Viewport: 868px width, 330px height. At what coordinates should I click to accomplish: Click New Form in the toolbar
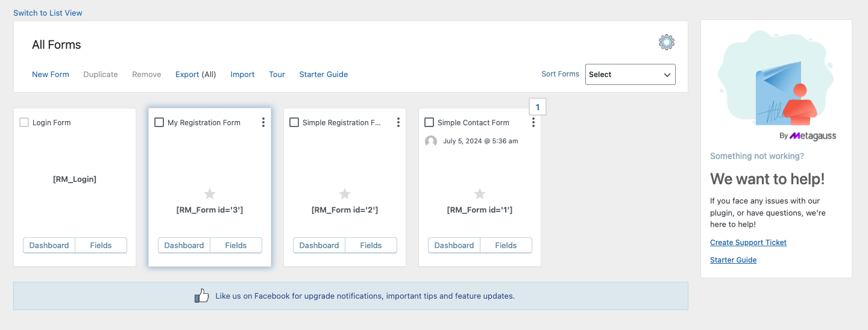pyautogui.click(x=51, y=75)
